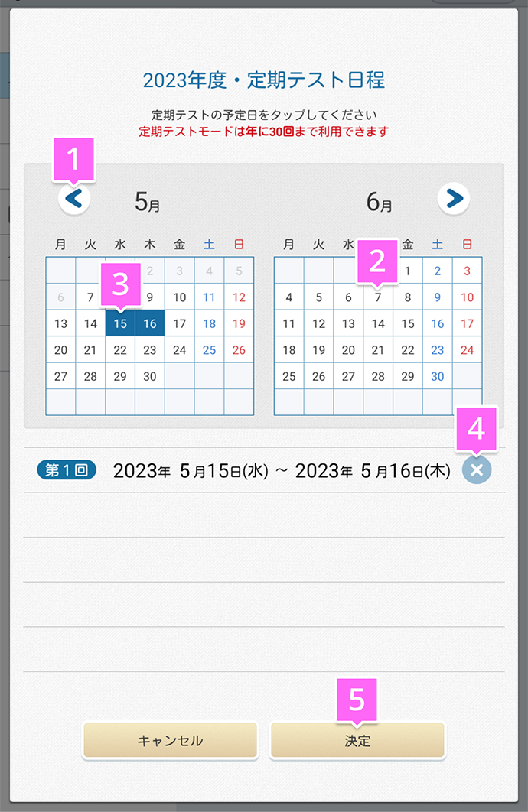This screenshot has height=812, width=528.
Task: Pick June 7 in the June calendar
Action: pyautogui.click(x=378, y=297)
